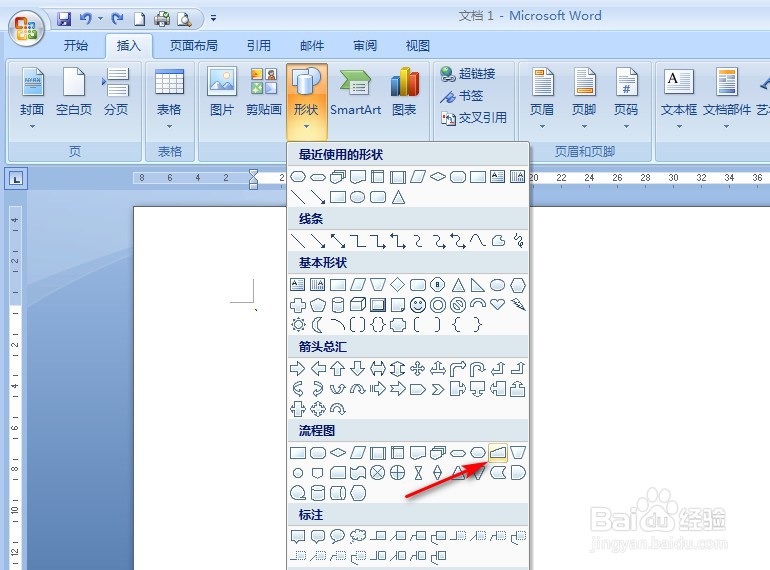The height and width of the screenshot is (570, 770).
Task: Select the cloud callout under 标注
Action: (x=358, y=536)
